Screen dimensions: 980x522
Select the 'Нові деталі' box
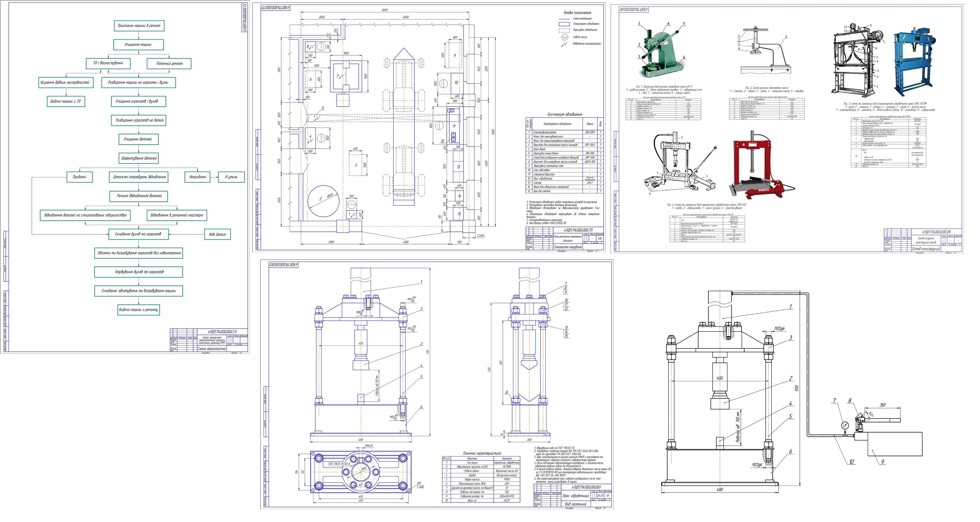(217, 234)
